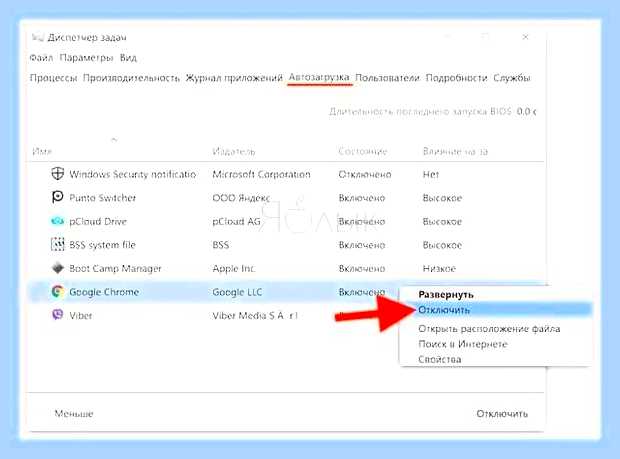Viewport: 620px width, 459px height.
Task: Sort by the Влияние на за column header
Action: tap(455, 151)
